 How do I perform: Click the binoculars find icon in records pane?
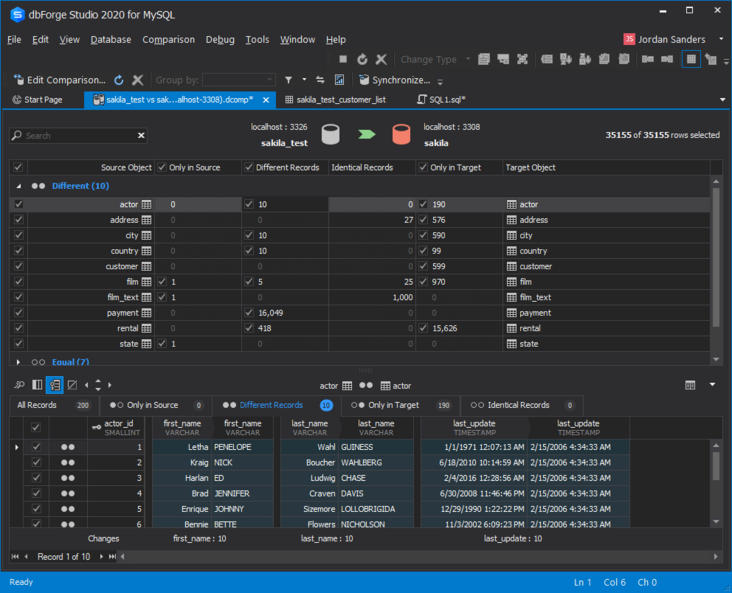coord(19,385)
